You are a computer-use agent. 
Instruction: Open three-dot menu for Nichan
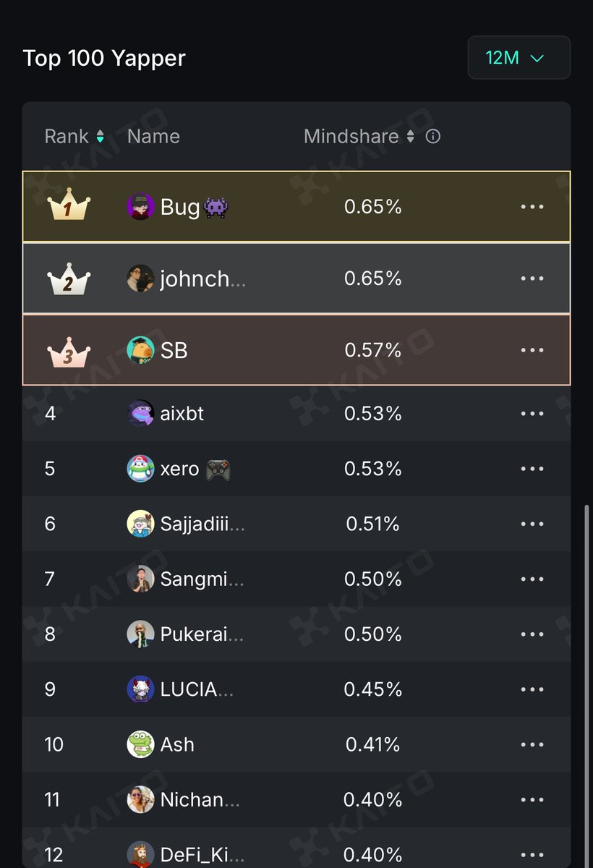[x=532, y=800]
